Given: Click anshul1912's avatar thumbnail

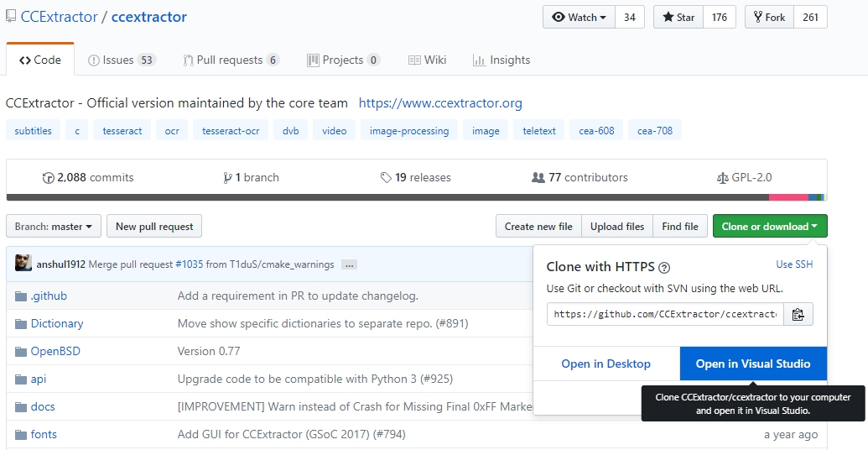Looking at the screenshot, I should [23, 263].
